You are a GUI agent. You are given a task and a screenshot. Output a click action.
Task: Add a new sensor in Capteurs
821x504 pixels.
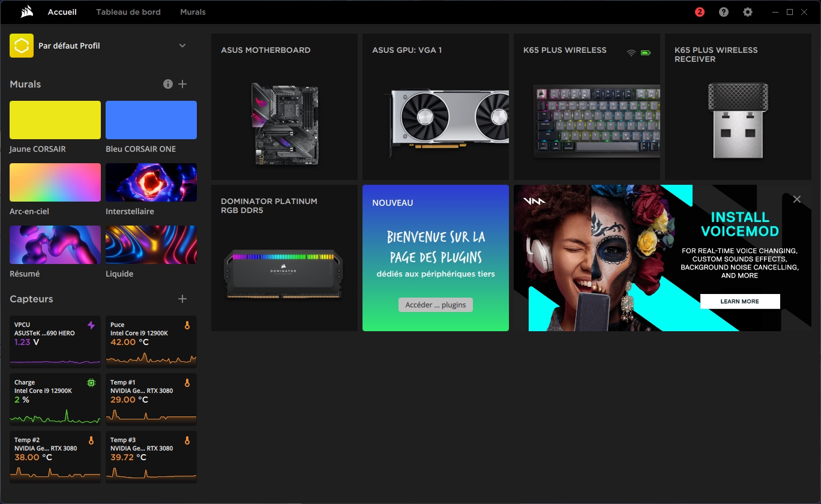click(183, 299)
